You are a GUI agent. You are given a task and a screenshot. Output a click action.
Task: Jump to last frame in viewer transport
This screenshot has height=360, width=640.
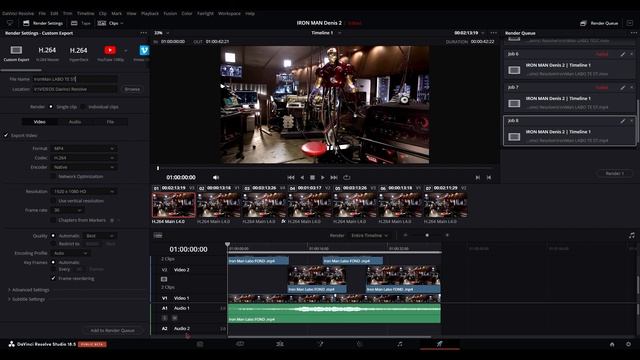pos(334,178)
